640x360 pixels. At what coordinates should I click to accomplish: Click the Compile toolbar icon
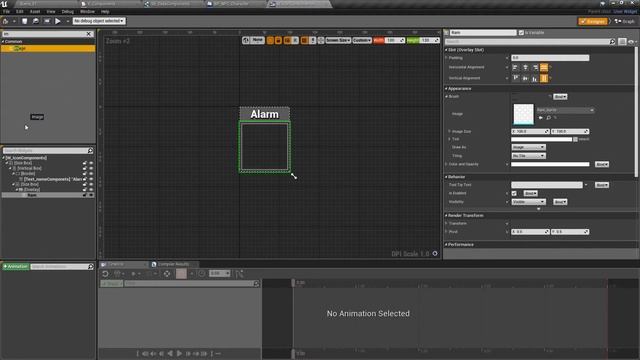click(x=5, y=21)
